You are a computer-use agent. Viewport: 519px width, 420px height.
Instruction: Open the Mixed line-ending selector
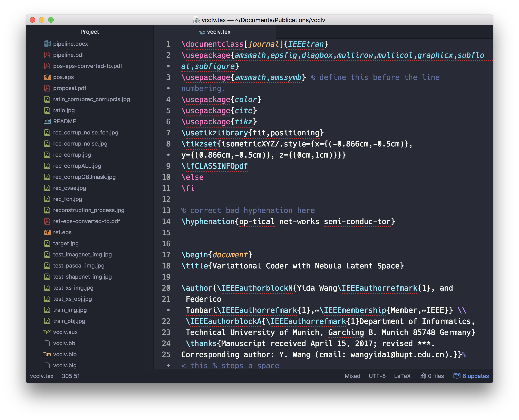[352, 376]
